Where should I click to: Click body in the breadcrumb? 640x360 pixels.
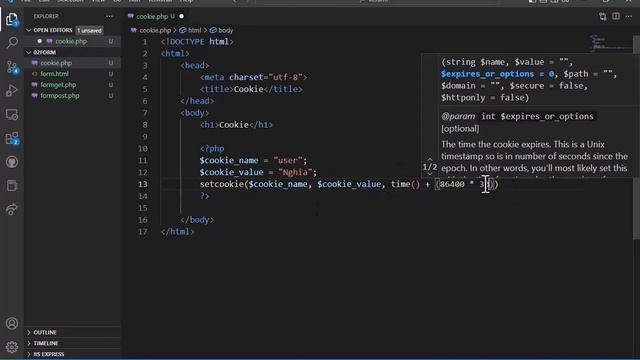point(225,30)
